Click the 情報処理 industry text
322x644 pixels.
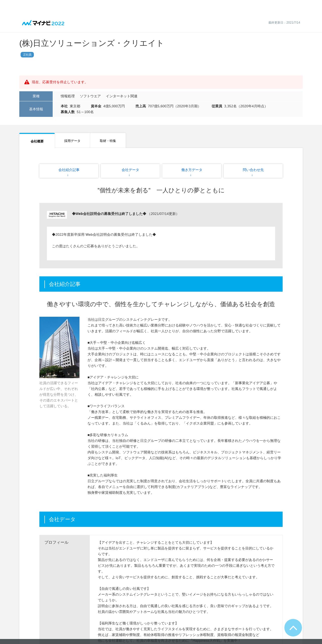(68, 96)
